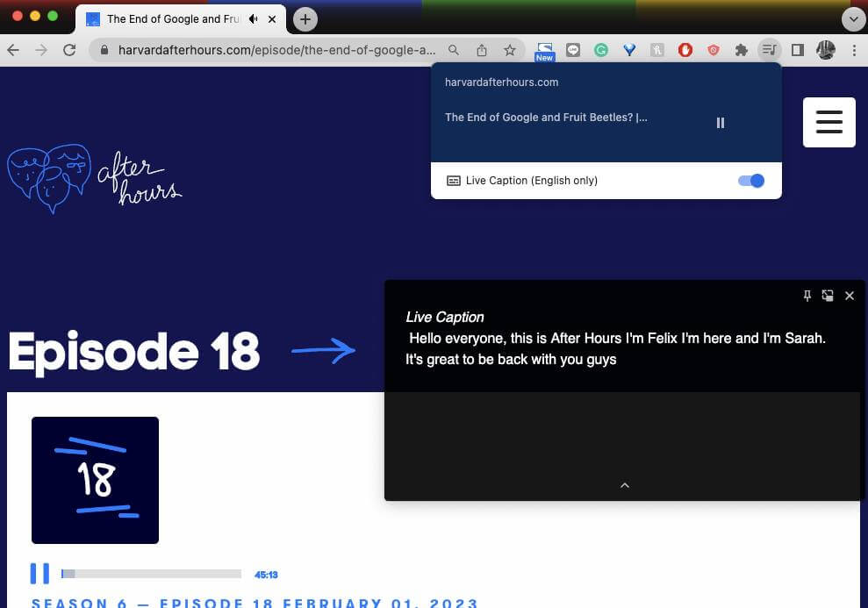This screenshot has height=608, width=868.
Task: Click the share icon in address bar
Action: pos(482,50)
